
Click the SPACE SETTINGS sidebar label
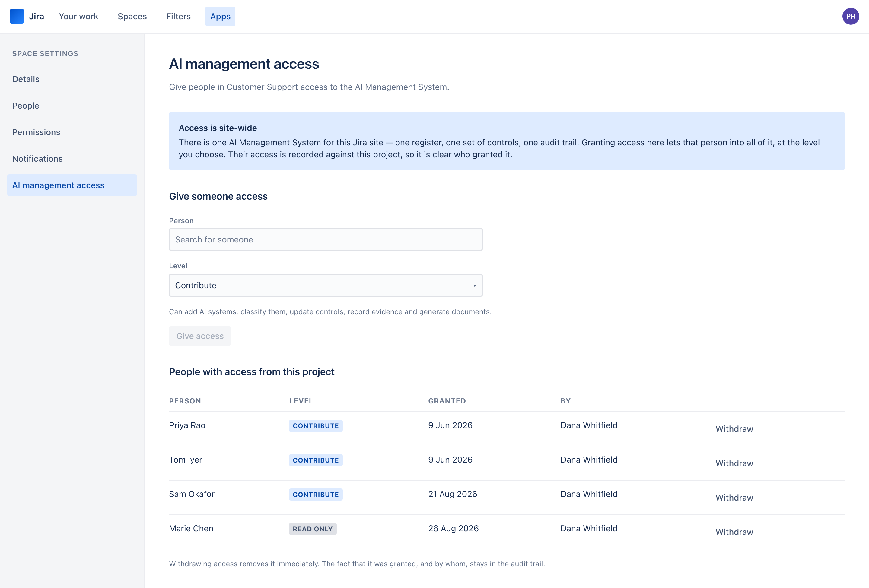tap(45, 53)
